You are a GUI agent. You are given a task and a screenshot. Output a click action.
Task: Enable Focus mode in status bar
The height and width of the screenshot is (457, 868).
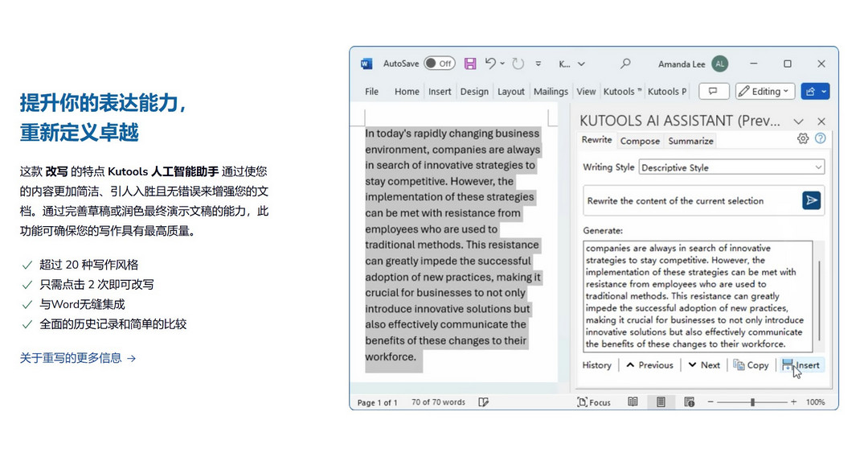point(594,402)
